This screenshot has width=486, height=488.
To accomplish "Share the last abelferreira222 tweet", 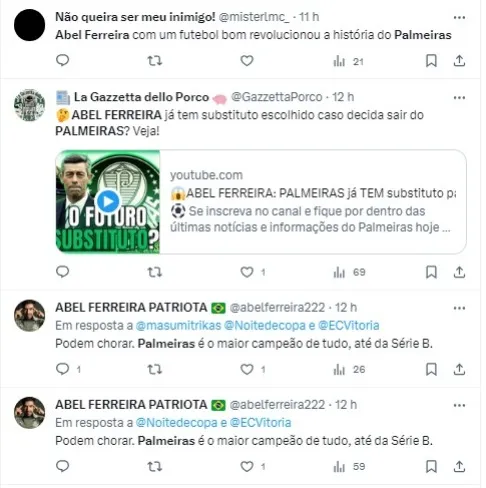I will 459,466.
